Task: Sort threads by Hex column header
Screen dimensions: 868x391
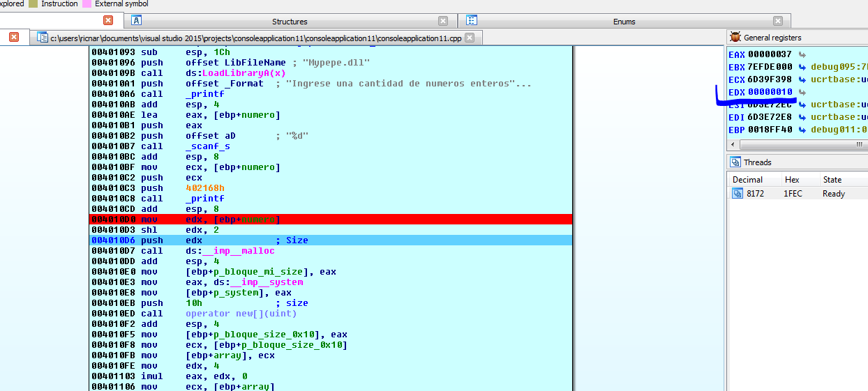Action: (792, 180)
